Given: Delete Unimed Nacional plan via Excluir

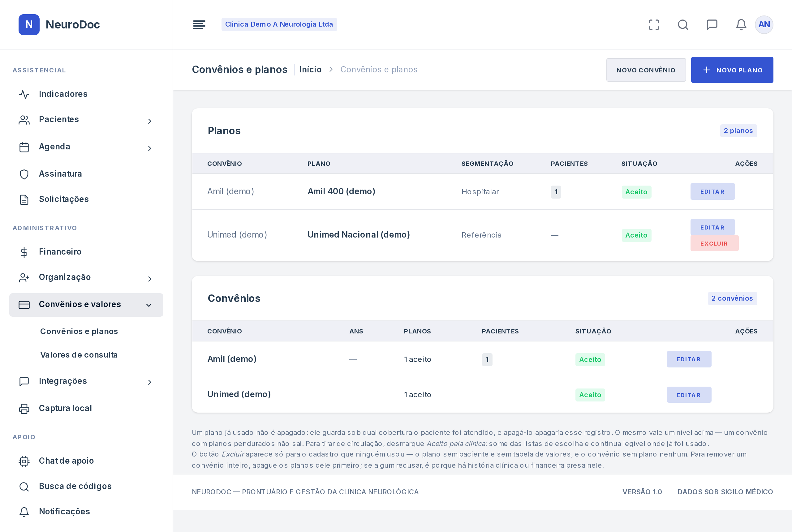Looking at the screenshot, I should click(x=714, y=243).
